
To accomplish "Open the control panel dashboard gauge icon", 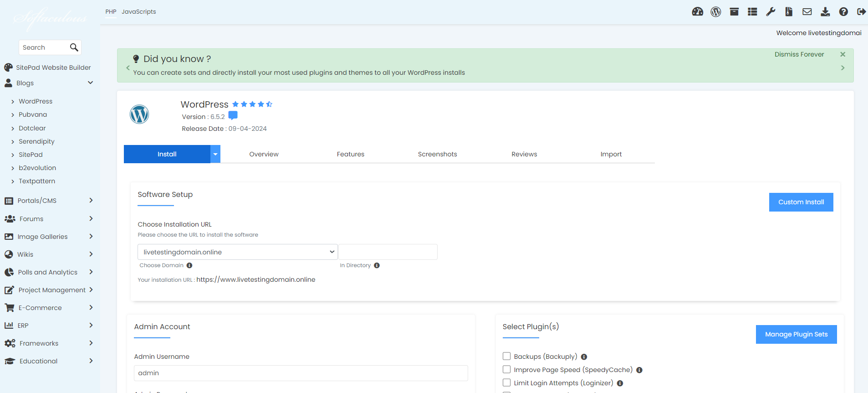I will coord(697,12).
